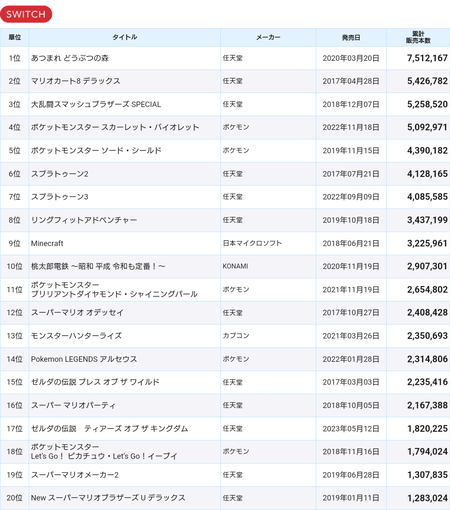This screenshot has height=510, width=450.
Task: Open マリオカート8 デラックス title
Action: [x=76, y=81]
